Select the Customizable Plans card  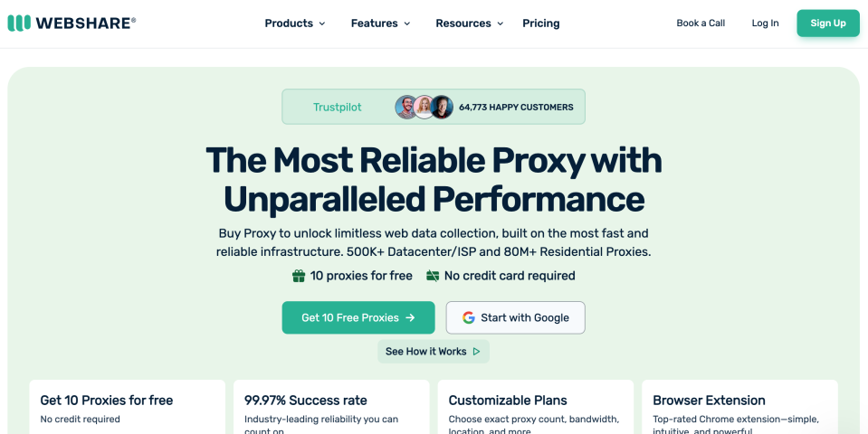(536, 407)
